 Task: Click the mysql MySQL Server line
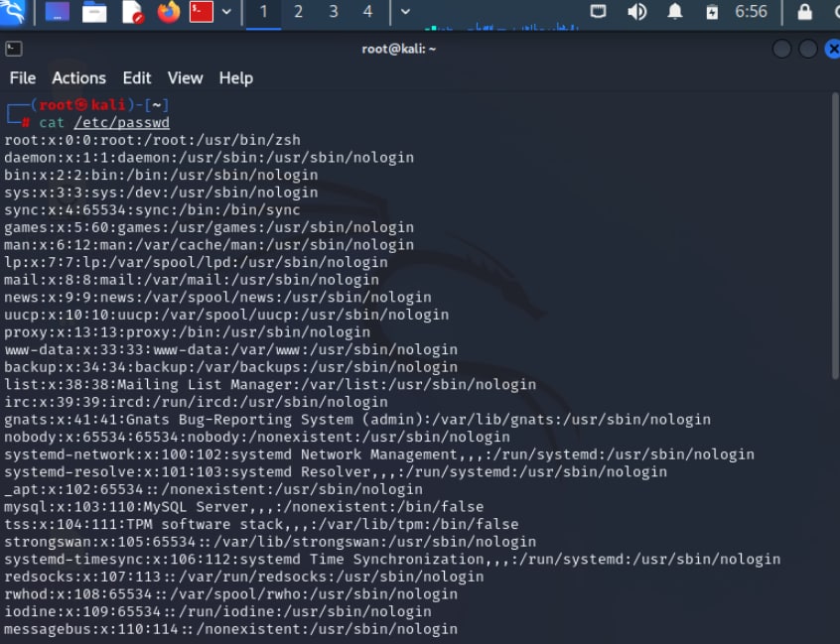tap(243, 507)
